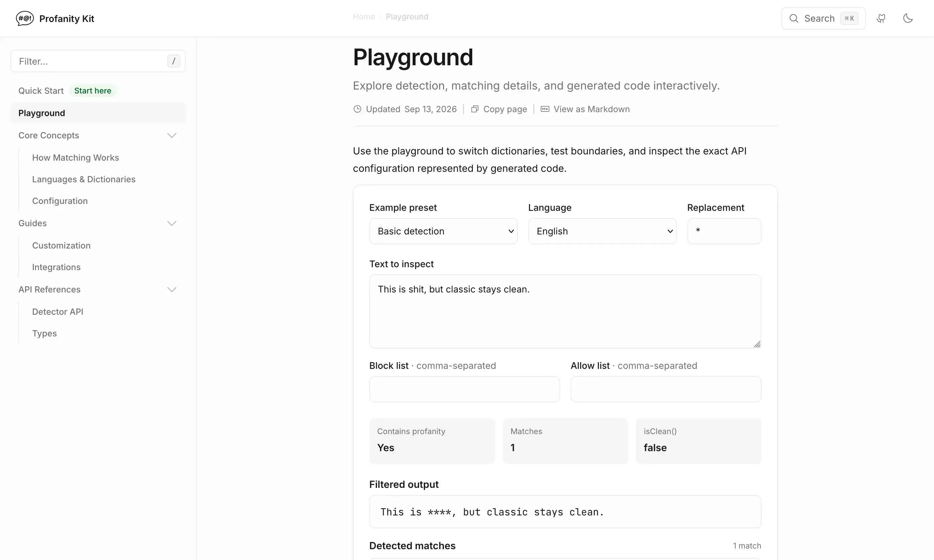Click the ⌘K shortcut badge
Image resolution: width=934 pixels, height=560 pixels.
[849, 18]
